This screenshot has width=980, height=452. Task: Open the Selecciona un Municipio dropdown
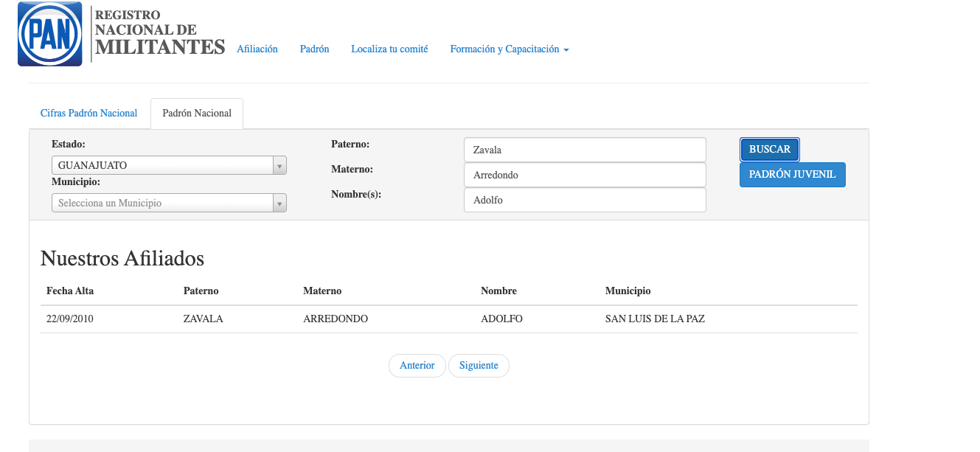click(162, 203)
